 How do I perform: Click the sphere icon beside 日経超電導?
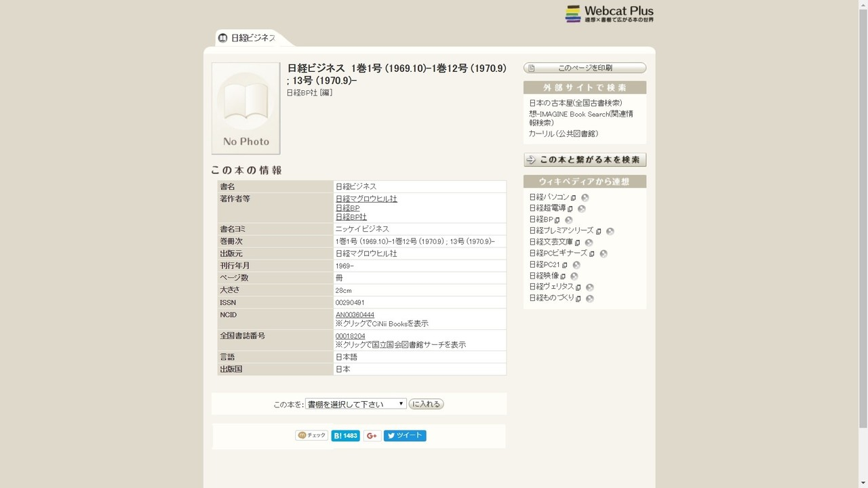(x=581, y=209)
